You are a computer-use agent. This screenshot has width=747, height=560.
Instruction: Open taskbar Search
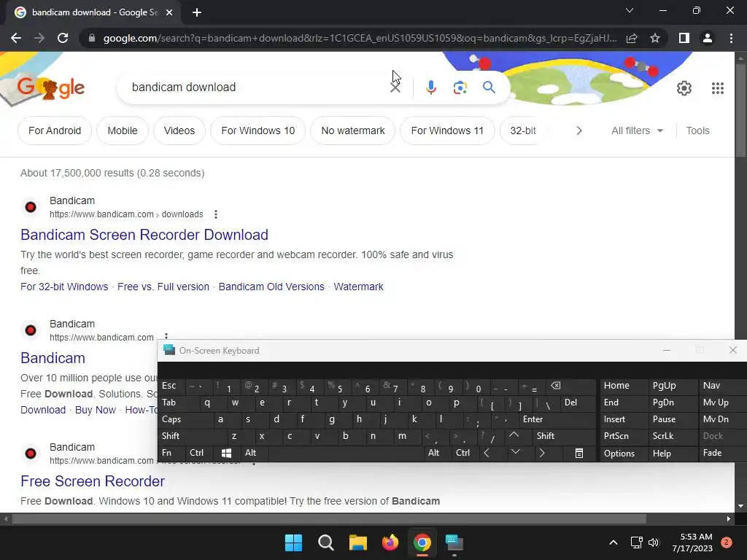(326, 542)
